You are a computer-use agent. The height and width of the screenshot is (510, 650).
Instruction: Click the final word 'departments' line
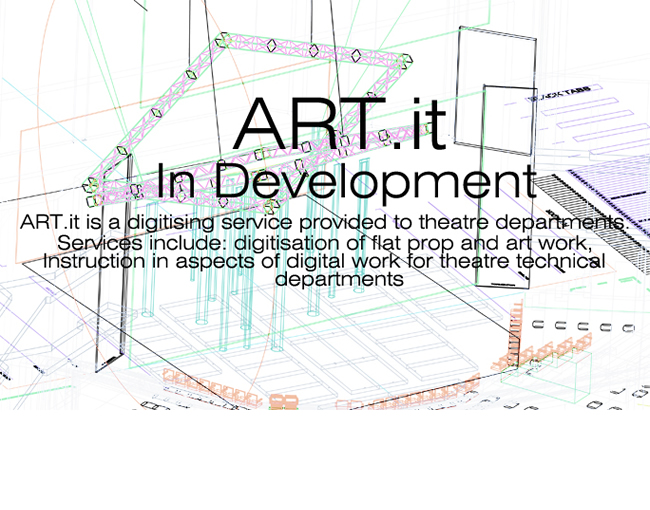click(x=339, y=279)
